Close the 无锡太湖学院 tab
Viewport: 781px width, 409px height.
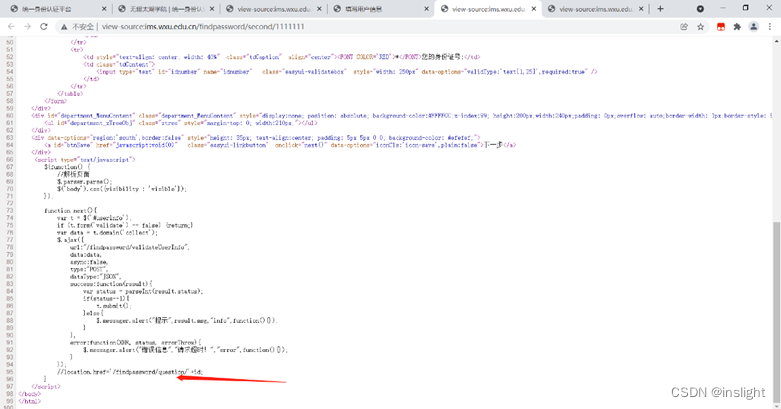[x=212, y=9]
